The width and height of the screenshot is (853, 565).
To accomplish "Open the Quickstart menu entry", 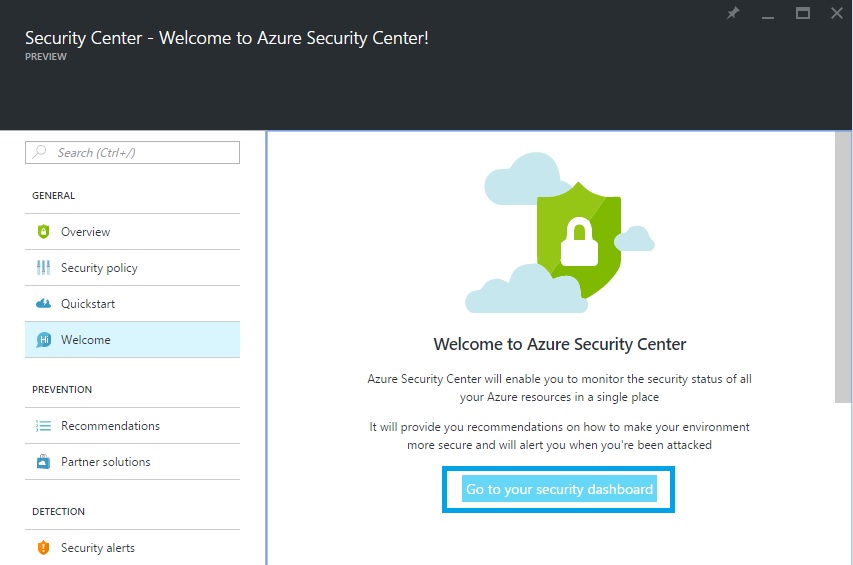I will (88, 304).
